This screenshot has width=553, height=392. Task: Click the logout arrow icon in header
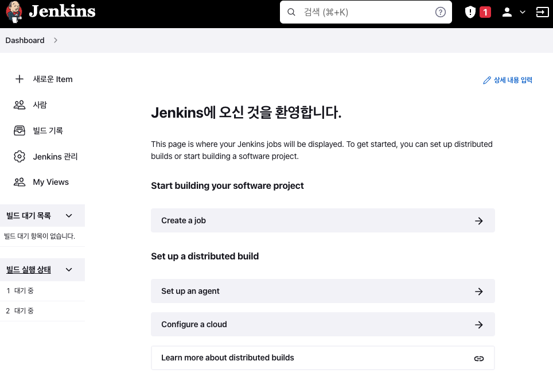[542, 13]
